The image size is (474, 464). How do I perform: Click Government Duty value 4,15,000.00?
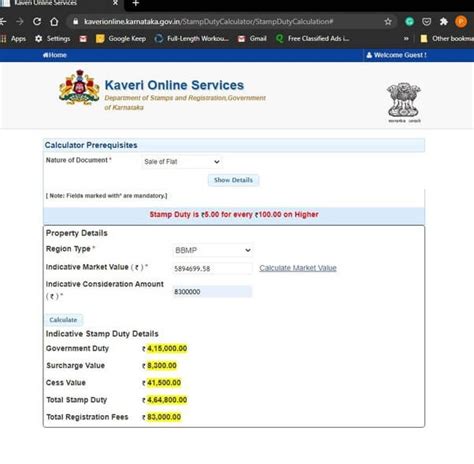click(x=167, y=349)
